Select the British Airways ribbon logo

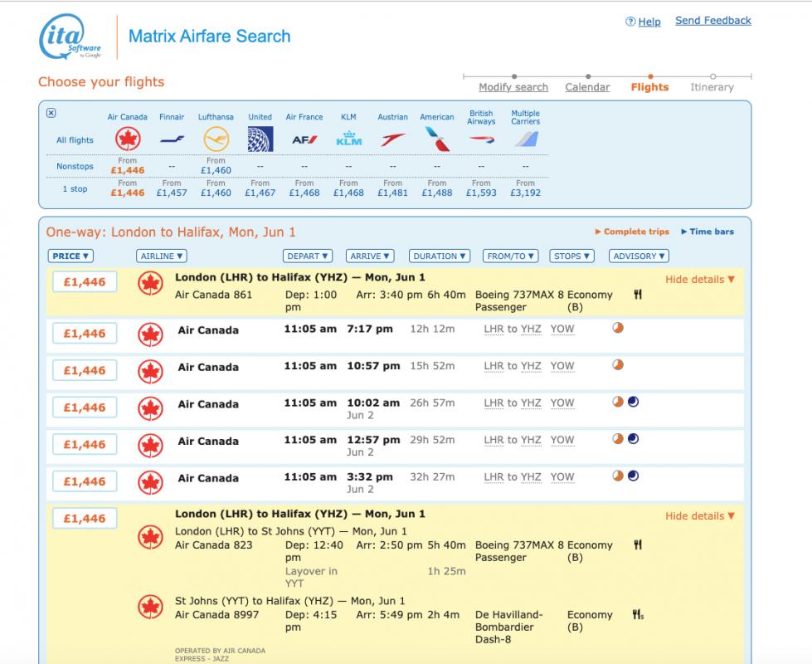482,139
